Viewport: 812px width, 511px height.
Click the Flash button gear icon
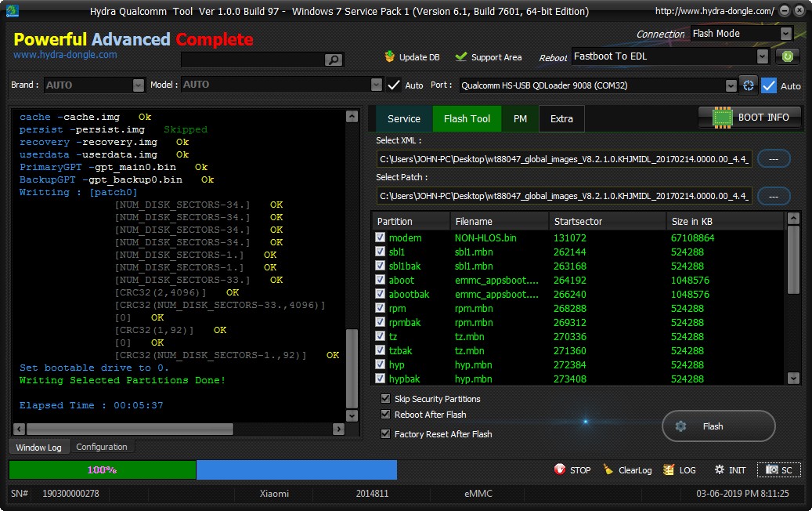[x=680, y=426]
